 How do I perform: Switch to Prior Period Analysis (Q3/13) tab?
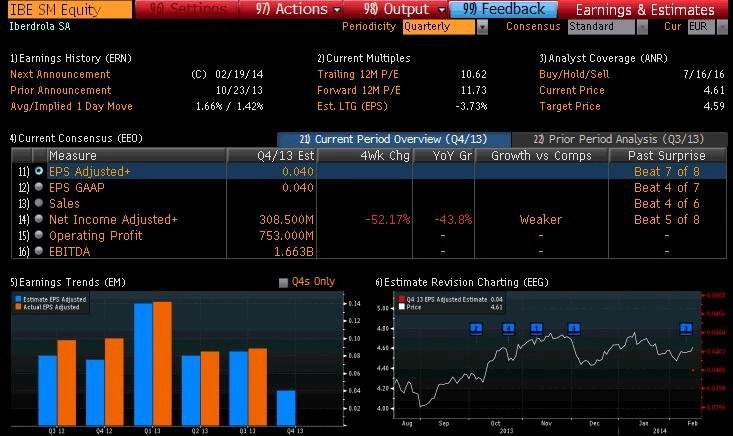(x=619, y=139)
